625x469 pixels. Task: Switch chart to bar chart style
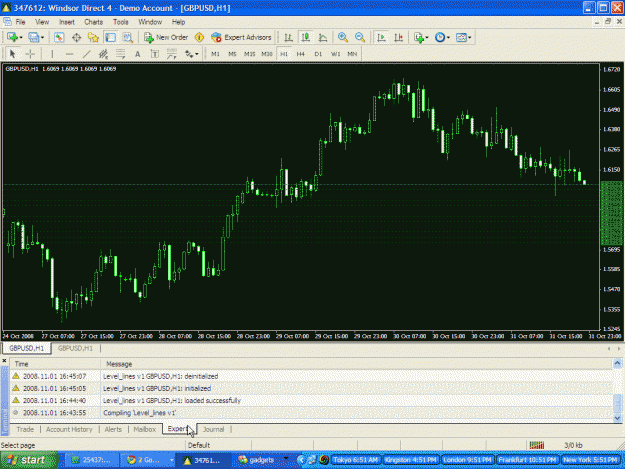tap(288, 37)
